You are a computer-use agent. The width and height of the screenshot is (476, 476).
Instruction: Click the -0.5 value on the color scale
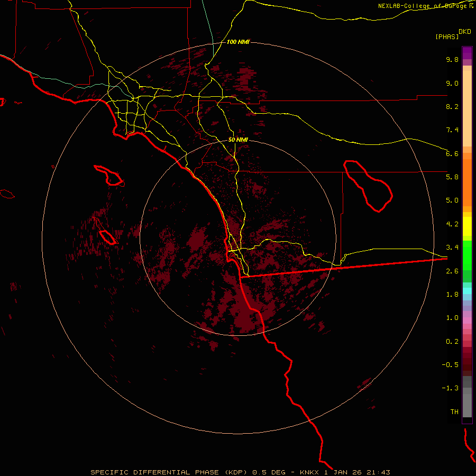click(450, 365)
